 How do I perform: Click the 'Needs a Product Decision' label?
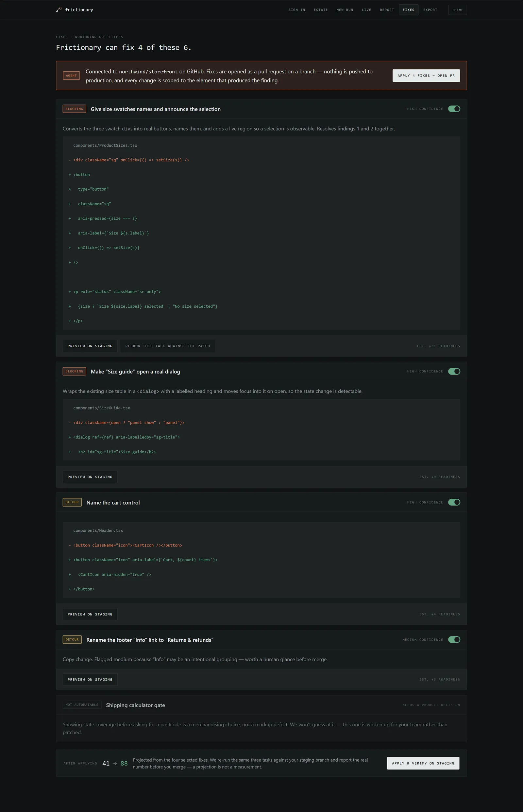(431, 705)
